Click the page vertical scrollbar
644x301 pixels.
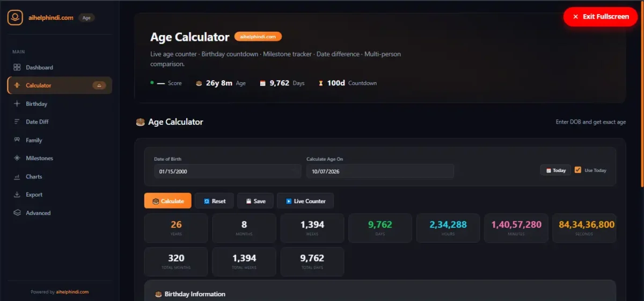pos(642,94)
